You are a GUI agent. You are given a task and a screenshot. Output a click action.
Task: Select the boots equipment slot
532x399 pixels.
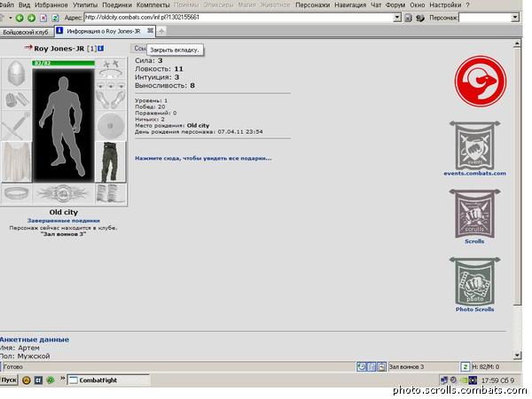click(111, 194)
